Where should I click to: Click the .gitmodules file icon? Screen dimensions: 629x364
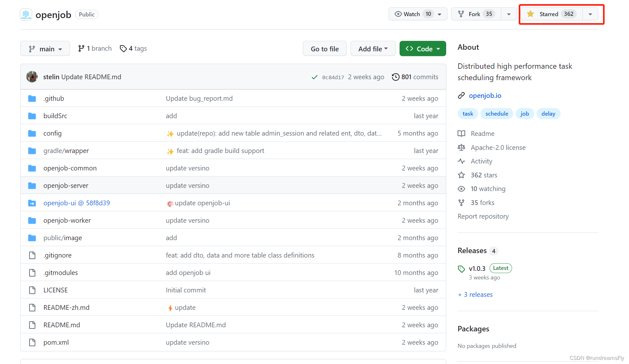pos(32,273)
